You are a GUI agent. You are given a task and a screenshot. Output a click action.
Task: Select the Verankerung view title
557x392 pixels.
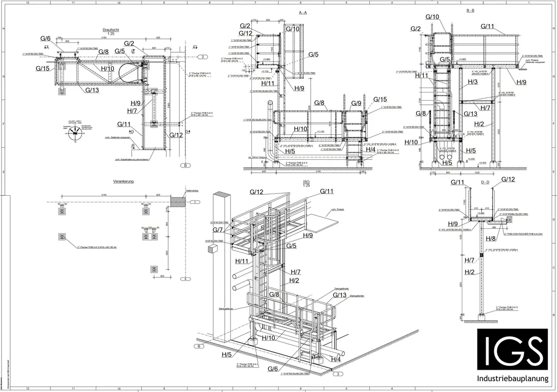click(x=123, y=182)
